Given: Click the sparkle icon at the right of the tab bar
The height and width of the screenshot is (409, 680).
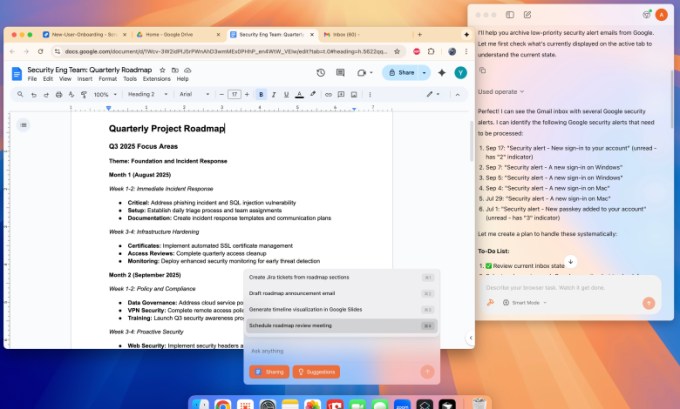Looking at the screenshot, I should 466,34.
